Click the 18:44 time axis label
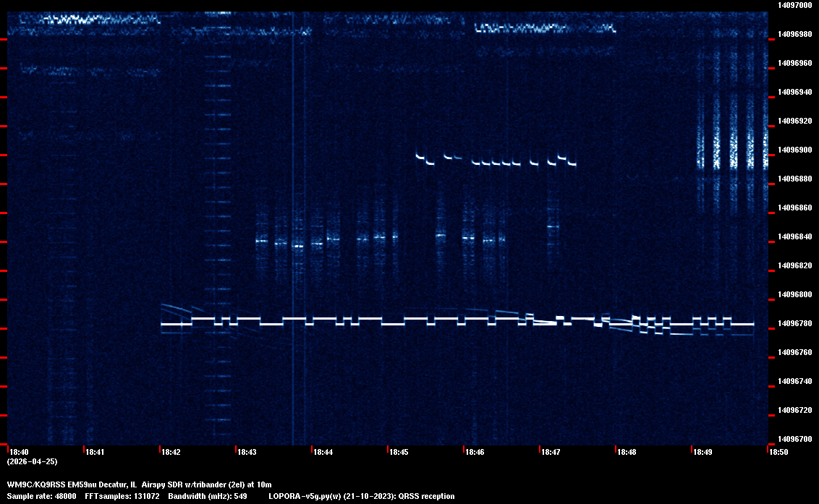 pyautogui.click(x=323, y=452)
